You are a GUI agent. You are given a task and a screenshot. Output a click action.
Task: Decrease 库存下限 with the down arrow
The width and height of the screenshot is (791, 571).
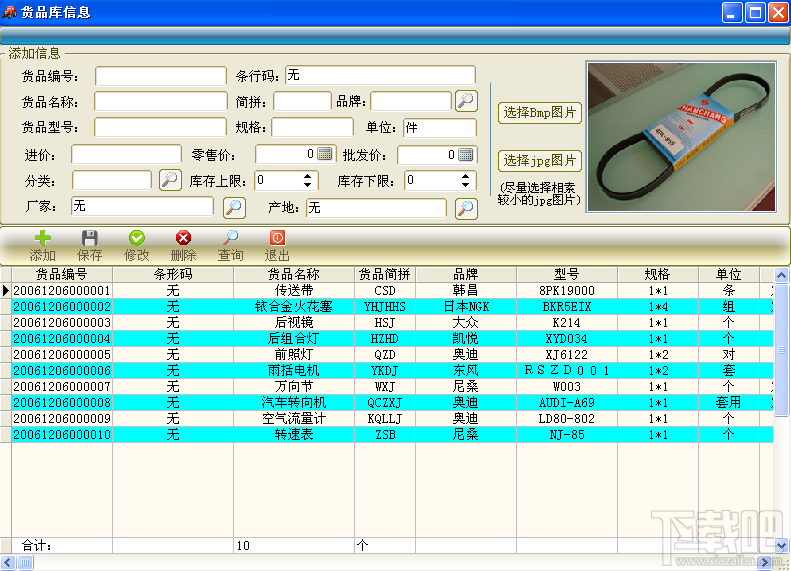[x=465, y=185]
